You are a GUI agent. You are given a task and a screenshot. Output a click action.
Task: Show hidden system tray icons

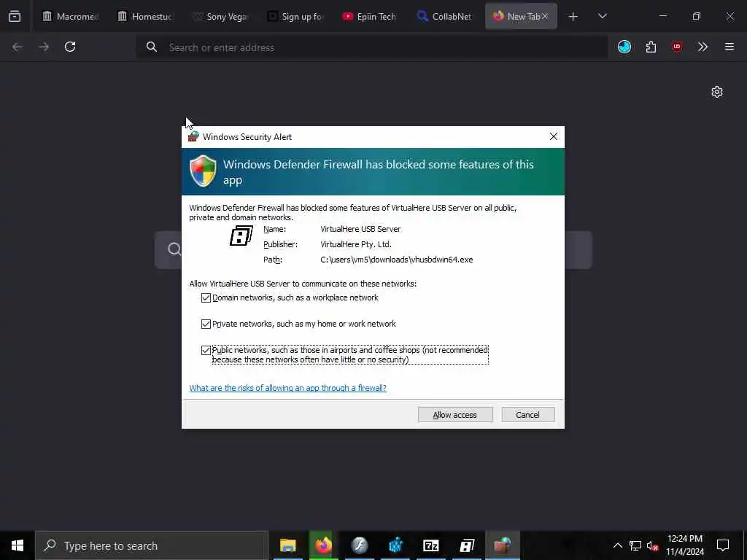pos(617,545)
